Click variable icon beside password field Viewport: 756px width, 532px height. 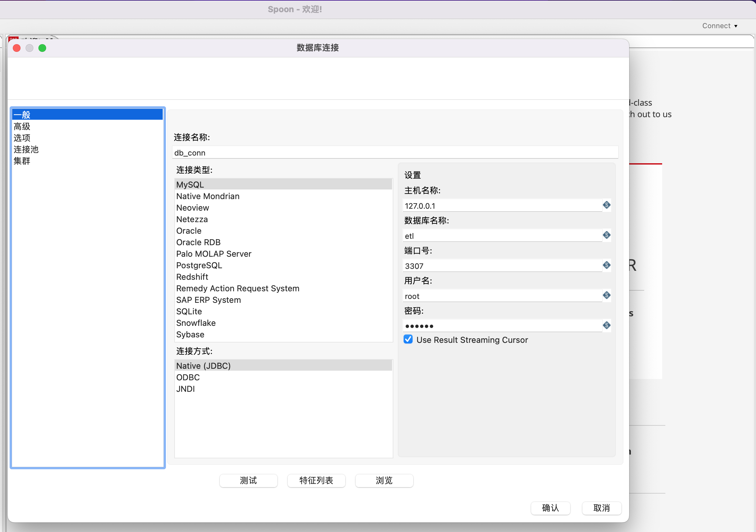point(606,326)
